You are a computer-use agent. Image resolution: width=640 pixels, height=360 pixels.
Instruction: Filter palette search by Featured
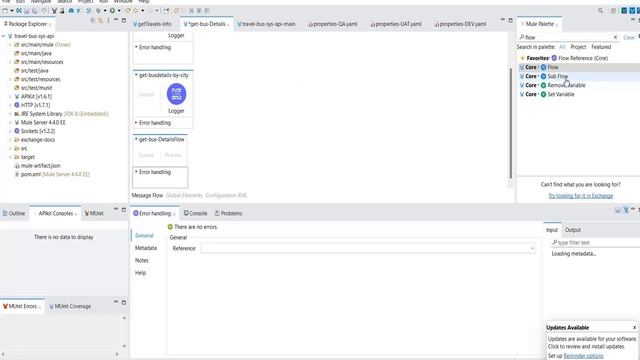pos(601,47)
